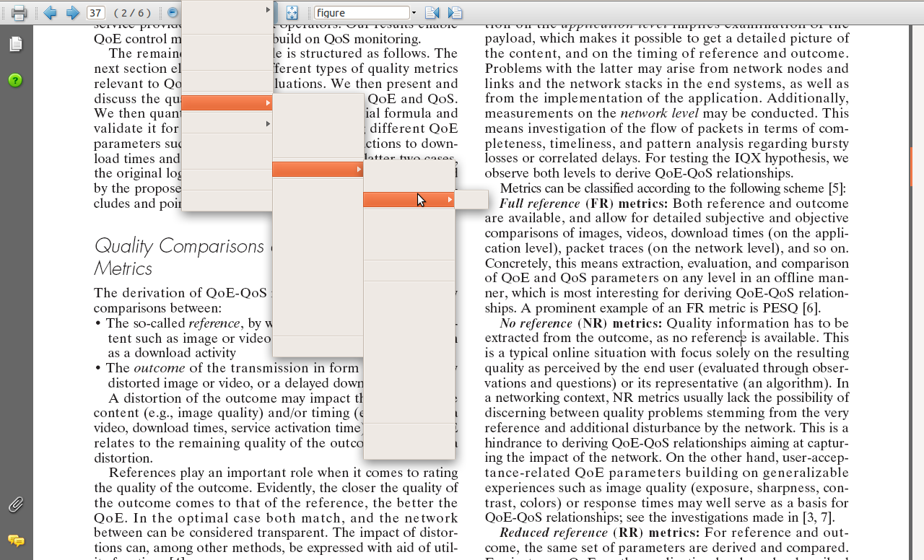The height and width of the screenshot is (560, 924).
Task: Click the "No reference (NR) metrics:" text
Action: [580, 323]
